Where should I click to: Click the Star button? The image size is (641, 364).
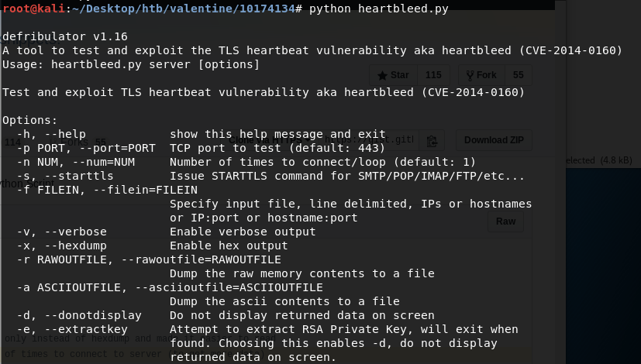[x=394, y=75]
